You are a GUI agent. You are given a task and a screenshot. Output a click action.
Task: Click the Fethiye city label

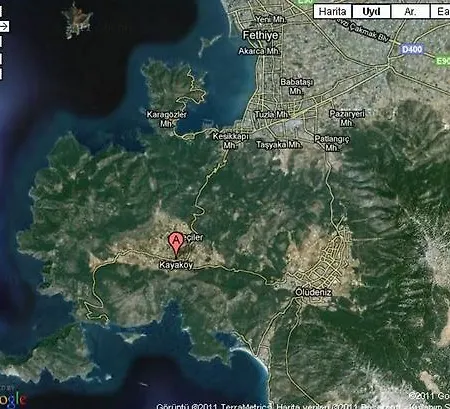[x=260, y=35]
